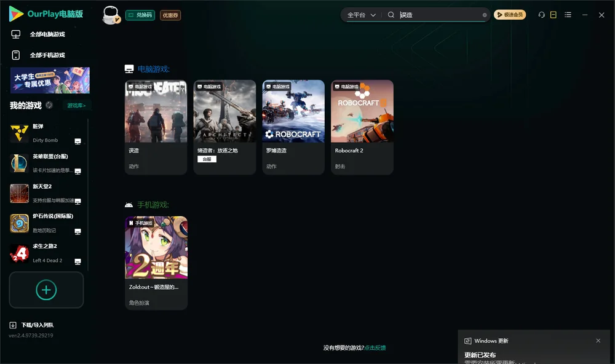Expand the 全平台 platform dropdown

[x=361, y=15]
